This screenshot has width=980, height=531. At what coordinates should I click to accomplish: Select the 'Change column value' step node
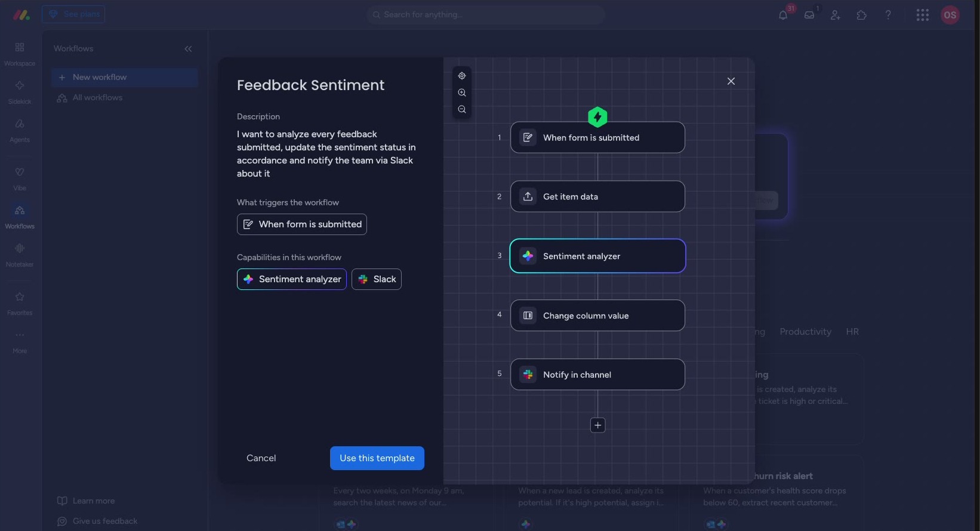(597, 315)
